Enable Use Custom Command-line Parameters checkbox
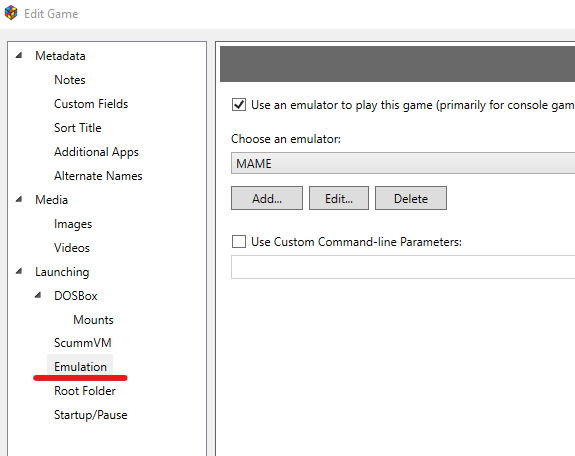This screenshot has height=456, width=575. pos(239,242)
